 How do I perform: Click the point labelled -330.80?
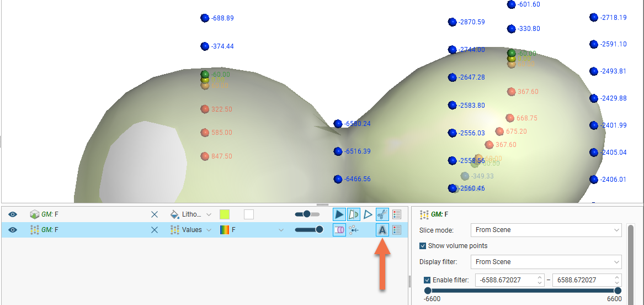(x=512, y=29)
